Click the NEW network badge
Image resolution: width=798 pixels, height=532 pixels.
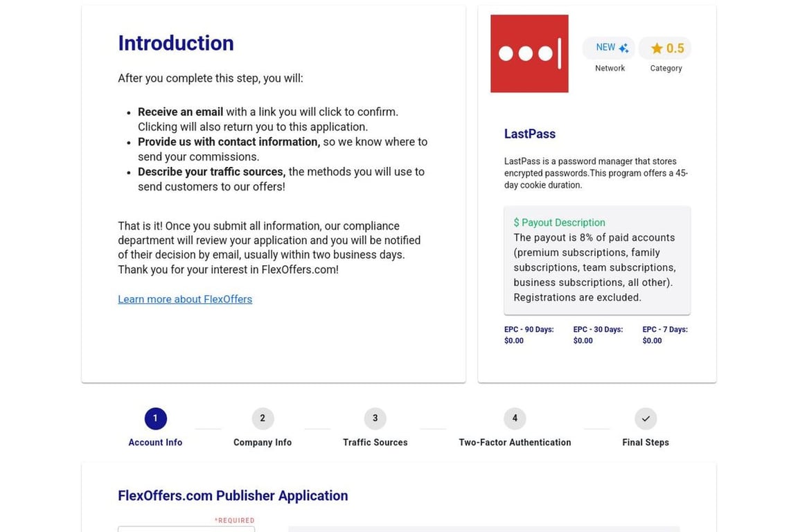[609, 48]
